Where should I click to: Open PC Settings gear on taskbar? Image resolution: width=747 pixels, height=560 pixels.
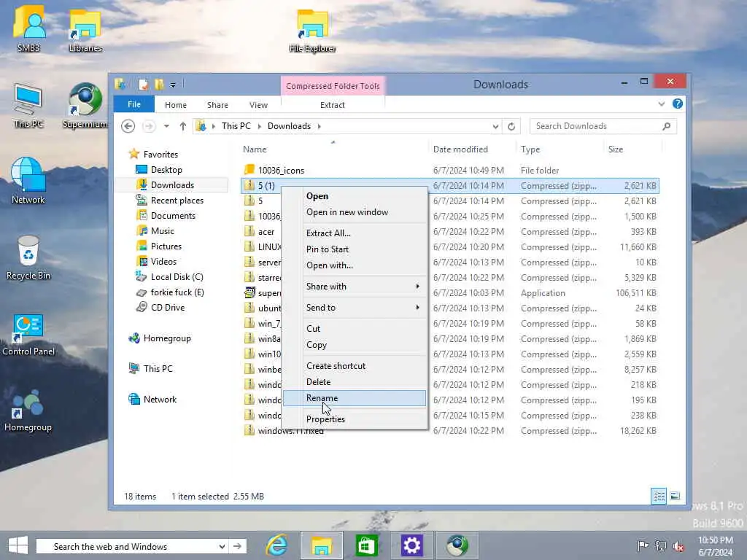click(411, 545)
